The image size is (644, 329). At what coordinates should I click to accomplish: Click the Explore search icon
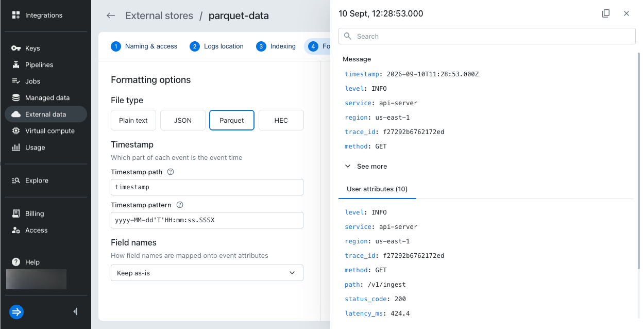(16, 180)
